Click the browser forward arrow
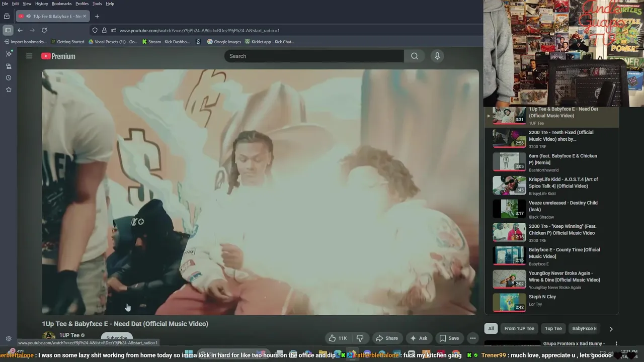The image size is (644, 362). [x=32, y=30]
